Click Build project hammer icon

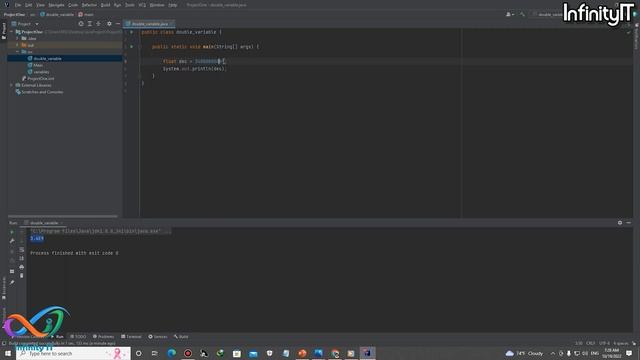click(x=522, y=14)
